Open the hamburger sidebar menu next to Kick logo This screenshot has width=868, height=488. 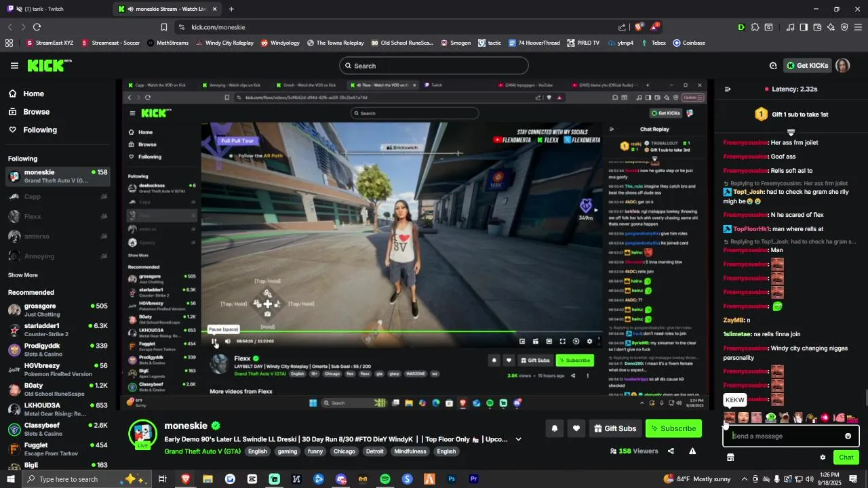pyautogui.click(x=14, y=66)
